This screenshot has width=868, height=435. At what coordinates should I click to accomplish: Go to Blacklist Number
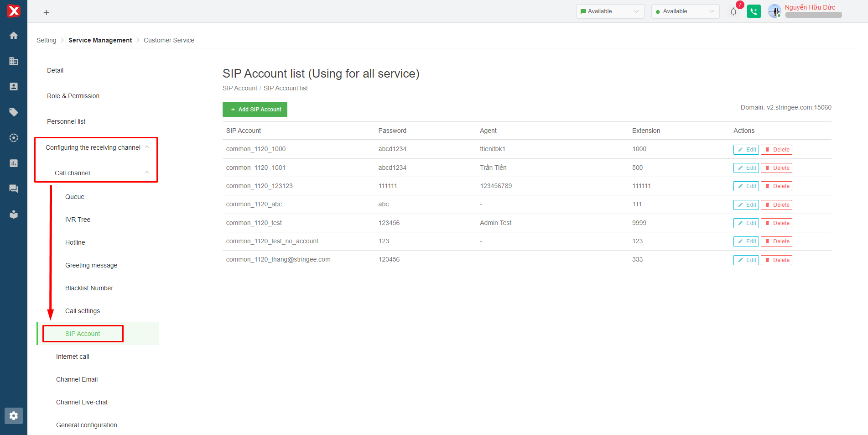[x=89, y=288]
